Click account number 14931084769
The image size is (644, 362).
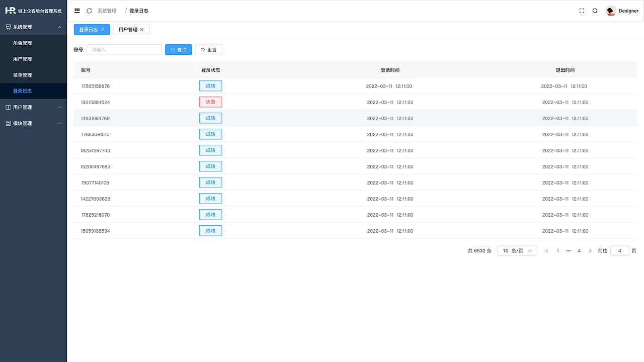[x=95, y=118]
